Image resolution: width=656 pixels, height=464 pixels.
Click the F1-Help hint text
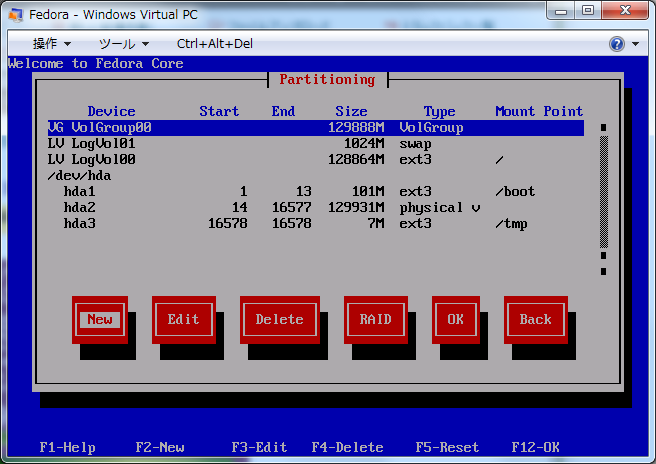[67, 447]
